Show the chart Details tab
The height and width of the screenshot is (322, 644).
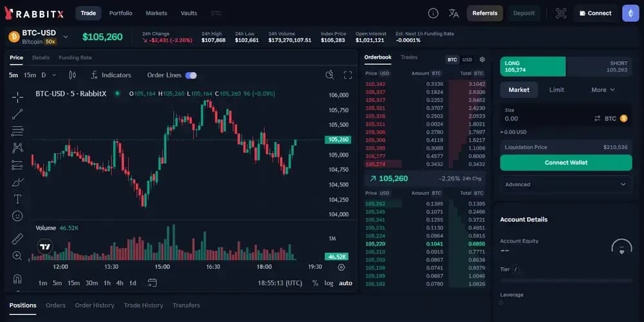(x=41, y=57)
